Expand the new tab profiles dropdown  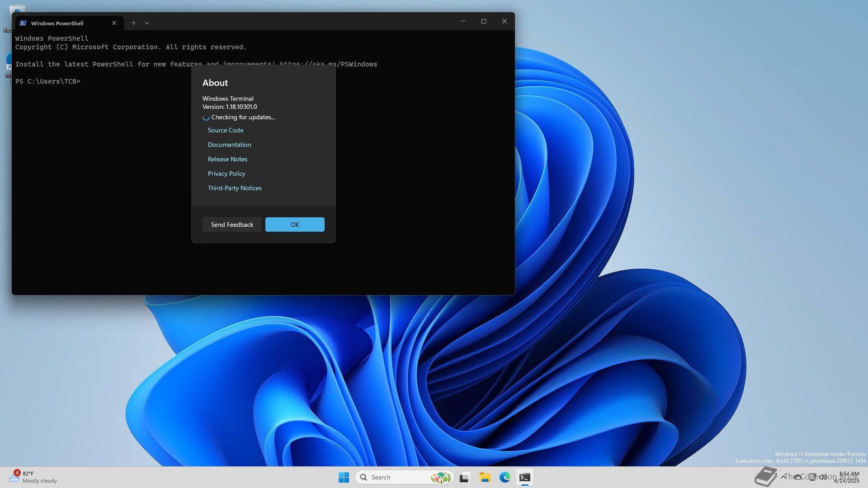(x=147, y=23)
